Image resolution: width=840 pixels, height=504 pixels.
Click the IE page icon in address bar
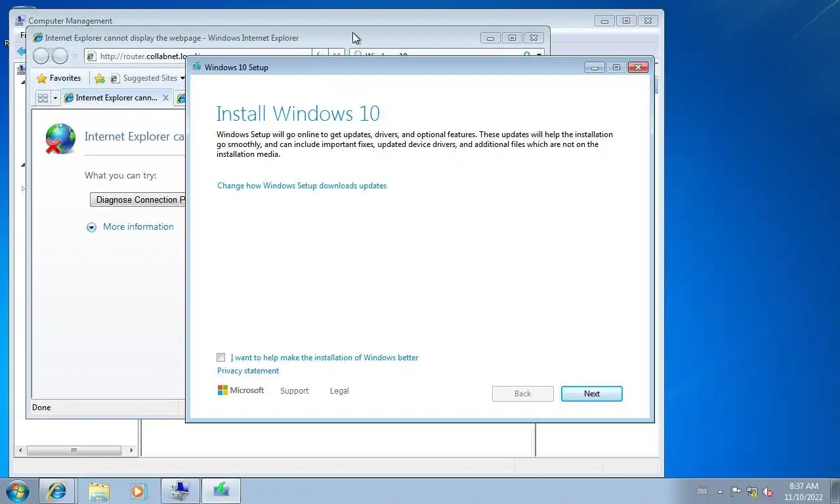(92, 56)
